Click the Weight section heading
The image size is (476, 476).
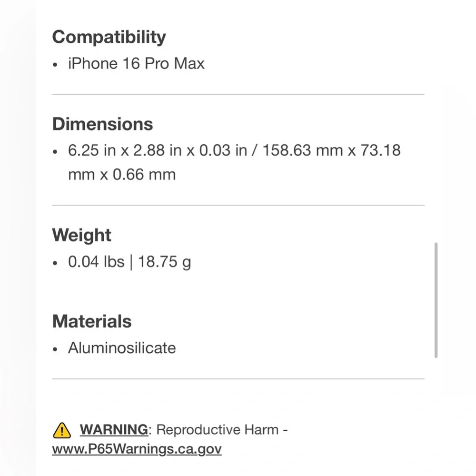82,235
